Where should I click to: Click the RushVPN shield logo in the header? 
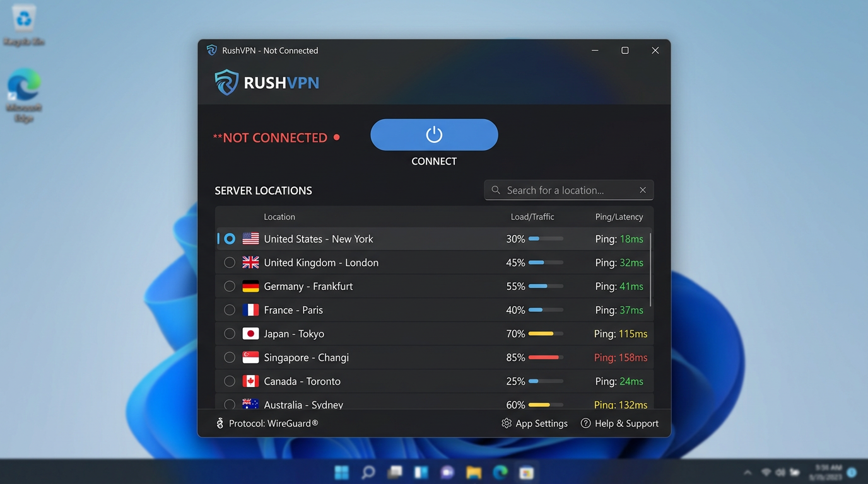pyautogui.click(x=226, y=83)
